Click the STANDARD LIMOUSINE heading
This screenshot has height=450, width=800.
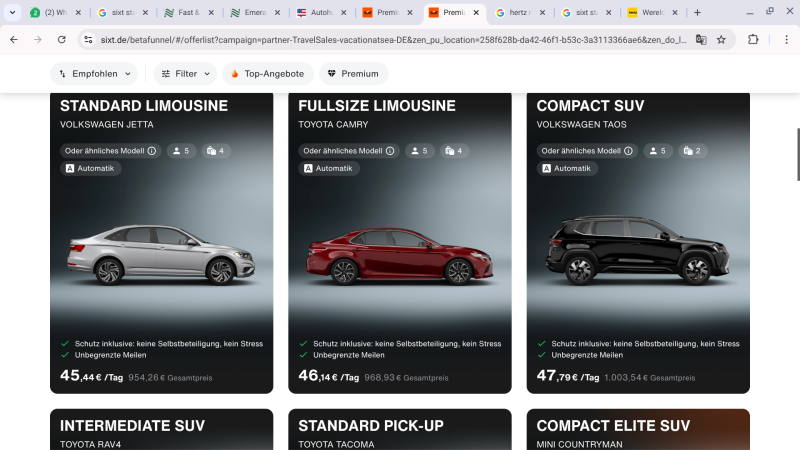pyautogui.click(x=144, y=106)
